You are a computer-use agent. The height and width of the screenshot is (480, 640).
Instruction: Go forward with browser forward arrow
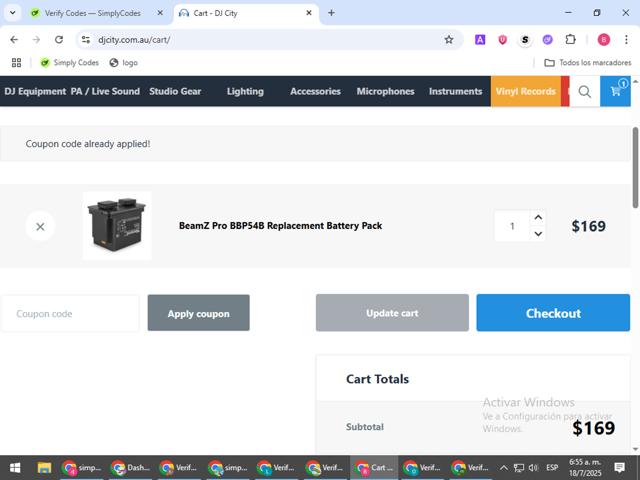pos(36,40)
